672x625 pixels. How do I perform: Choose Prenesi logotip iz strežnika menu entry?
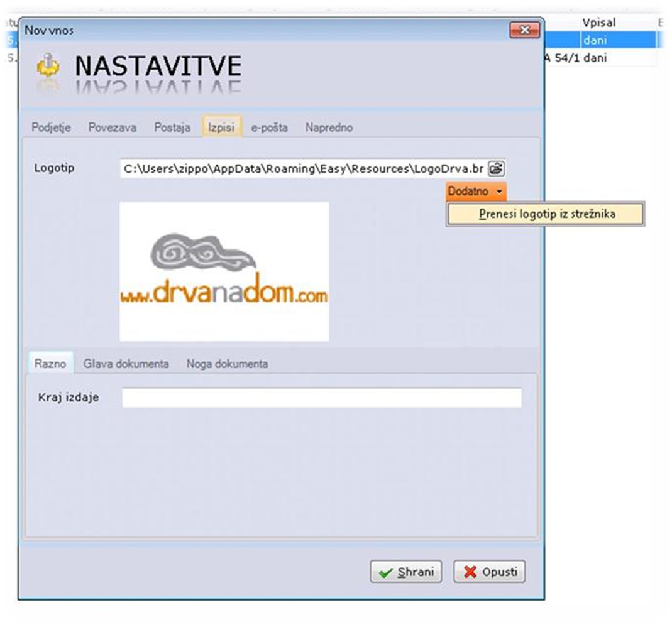point(546,214)
